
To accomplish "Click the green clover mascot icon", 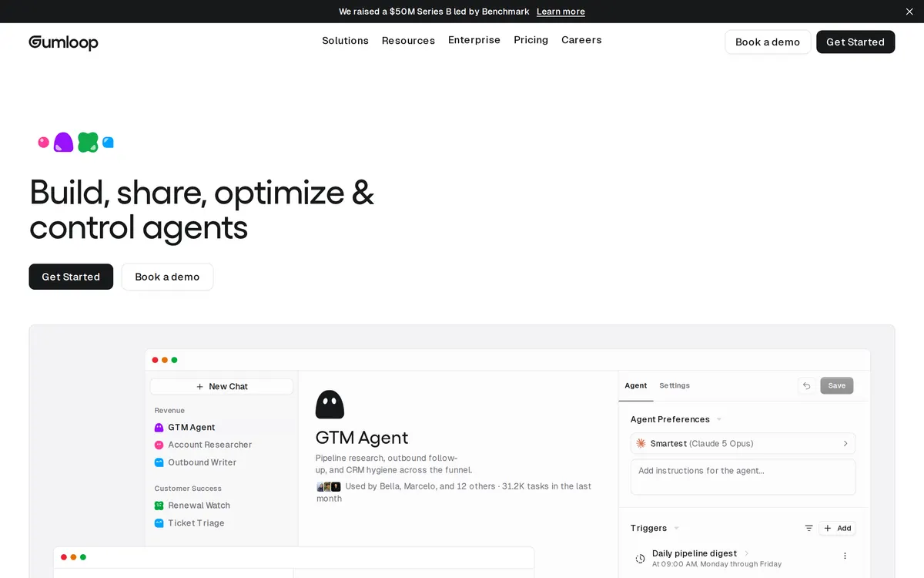I will (88, 142).
